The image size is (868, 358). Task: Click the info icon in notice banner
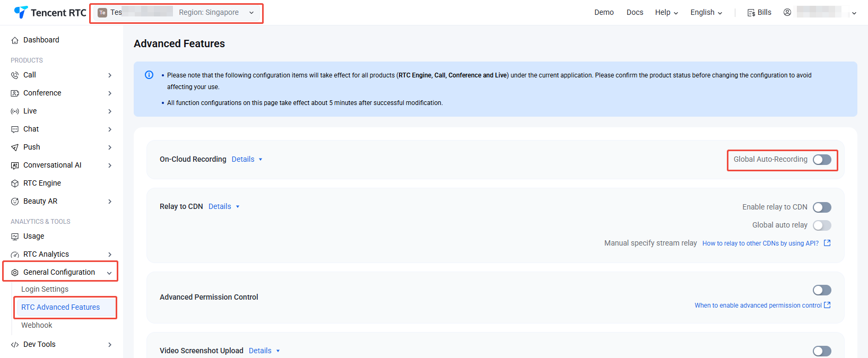coord(149,75)
